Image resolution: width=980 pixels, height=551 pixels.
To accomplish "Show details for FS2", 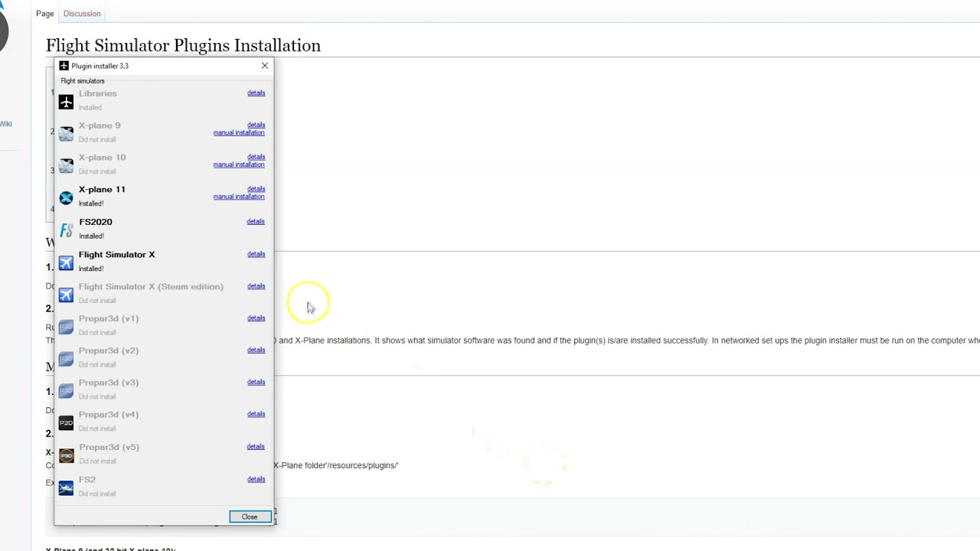I will click(x=256, y=480).
